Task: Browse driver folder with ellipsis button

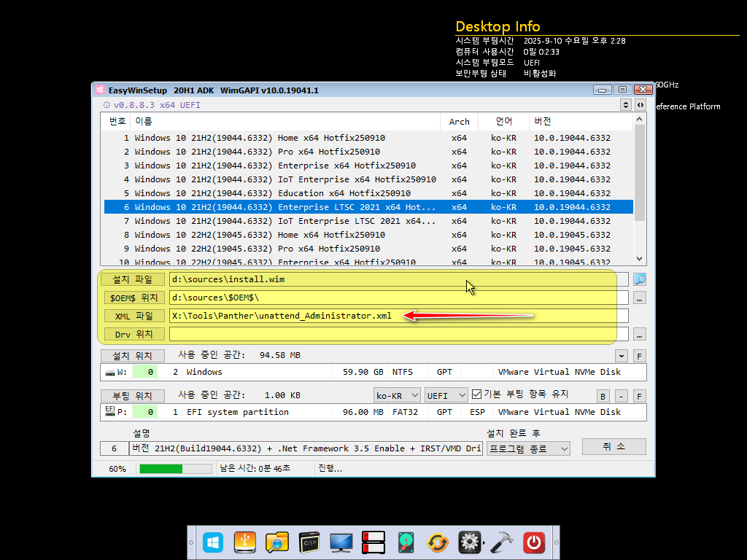Action: tap(639, 335)
